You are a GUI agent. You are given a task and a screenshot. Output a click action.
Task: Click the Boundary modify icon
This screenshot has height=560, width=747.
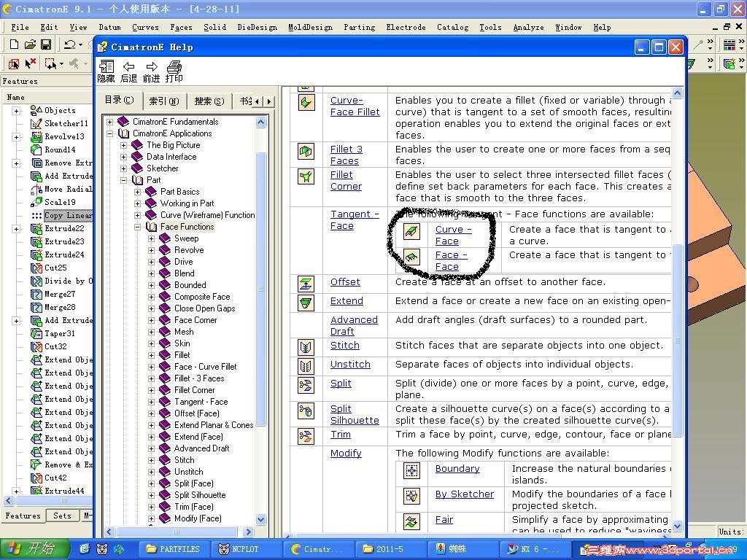click(411, 470)
